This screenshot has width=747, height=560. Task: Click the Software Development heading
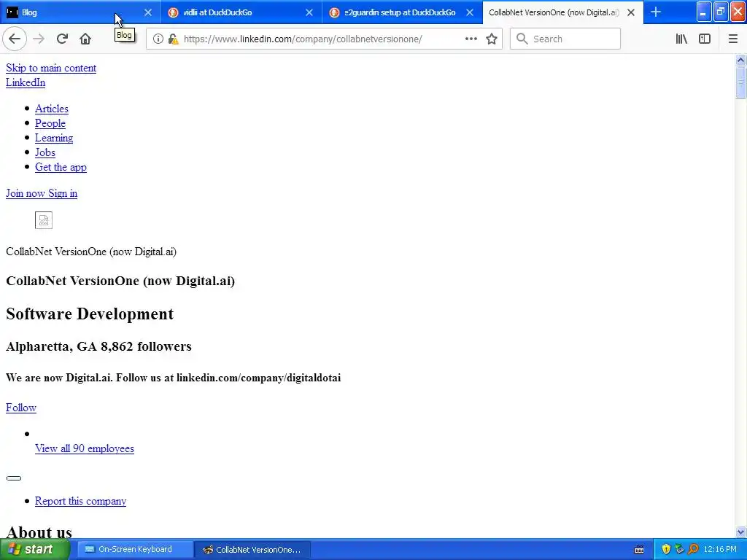coord(90,314)
